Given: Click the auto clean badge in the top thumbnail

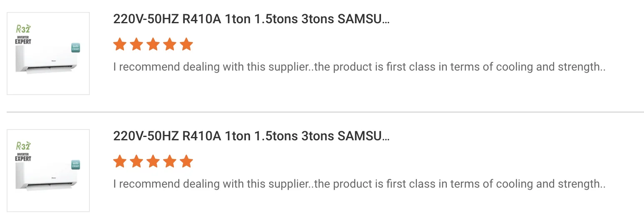Looking at the screenshot, I should pyautogui.click(x=75, y=47).
